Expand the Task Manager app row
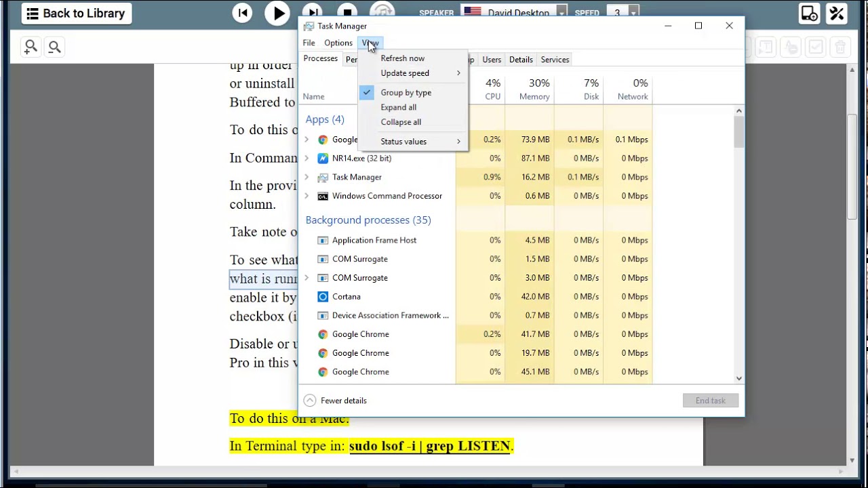The width and height of the screenshot is (868, 488). click(307, 178)
